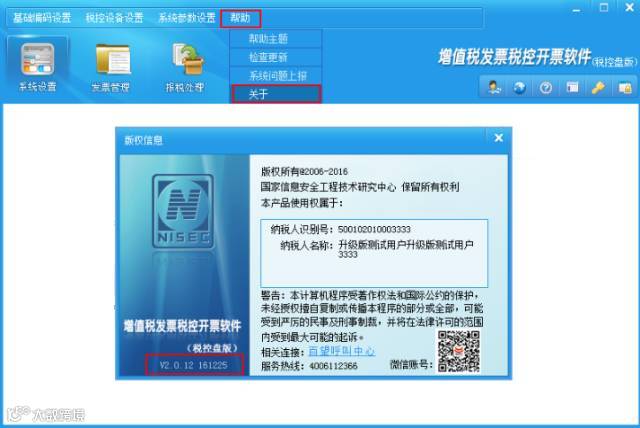Click the 版权信息 dialog title
The image size is (640, 428).
(x=143, y=141)
